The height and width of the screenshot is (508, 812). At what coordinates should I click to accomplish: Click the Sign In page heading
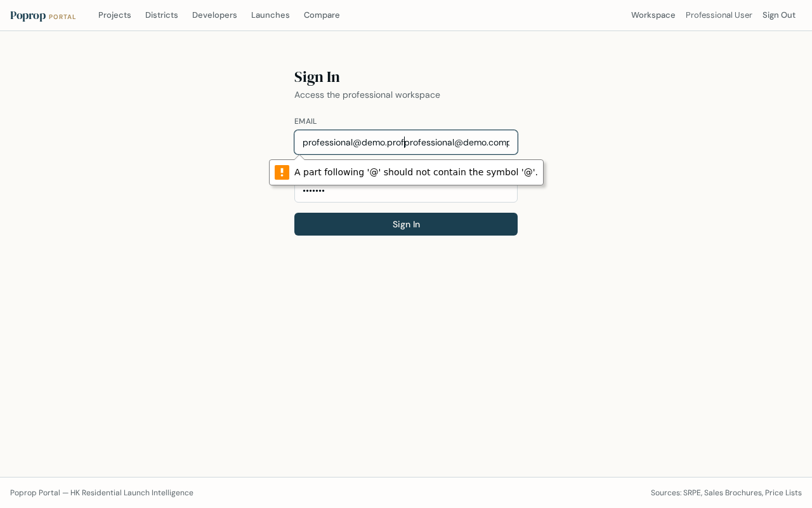(317, 77)
